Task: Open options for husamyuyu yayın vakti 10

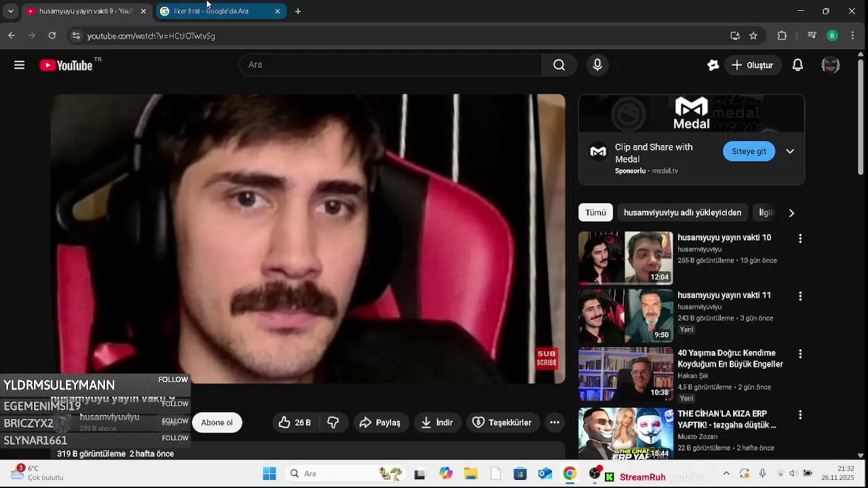Action: (800, 239)
